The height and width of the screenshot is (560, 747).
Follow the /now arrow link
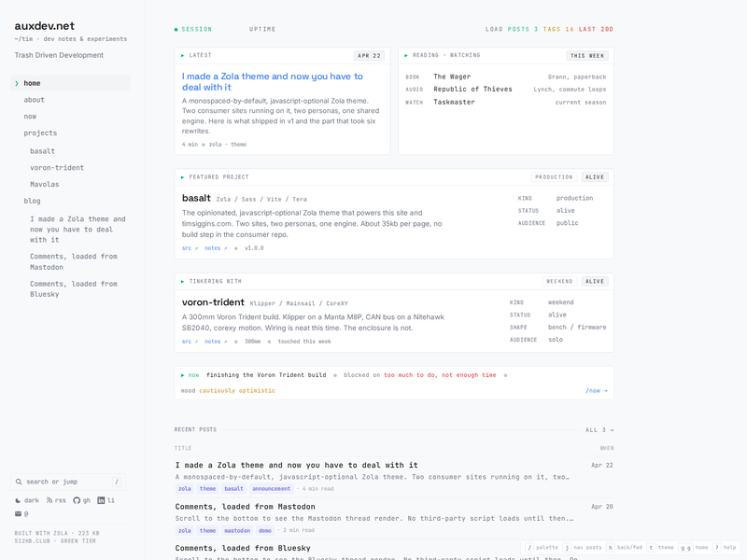click(x=597, y=390)
